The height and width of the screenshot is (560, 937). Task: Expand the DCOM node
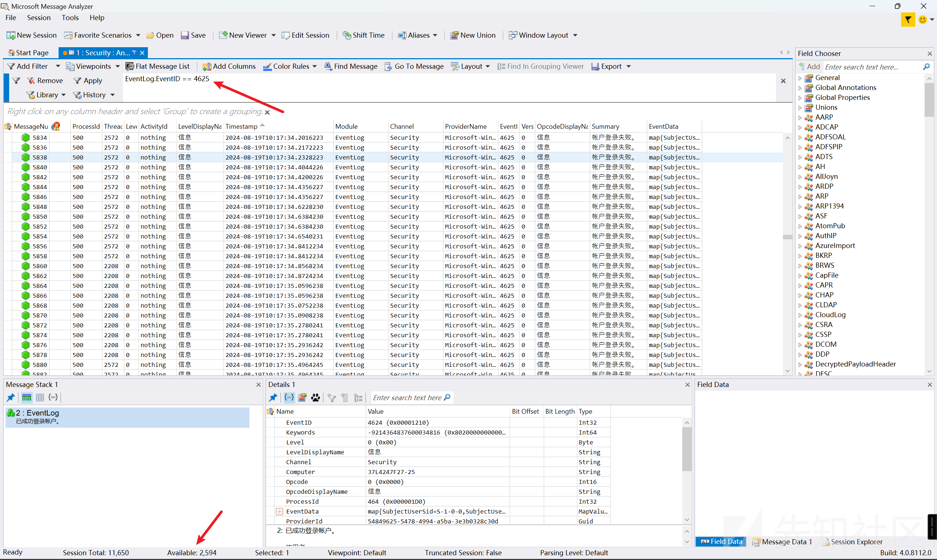[x=800, y=345]
